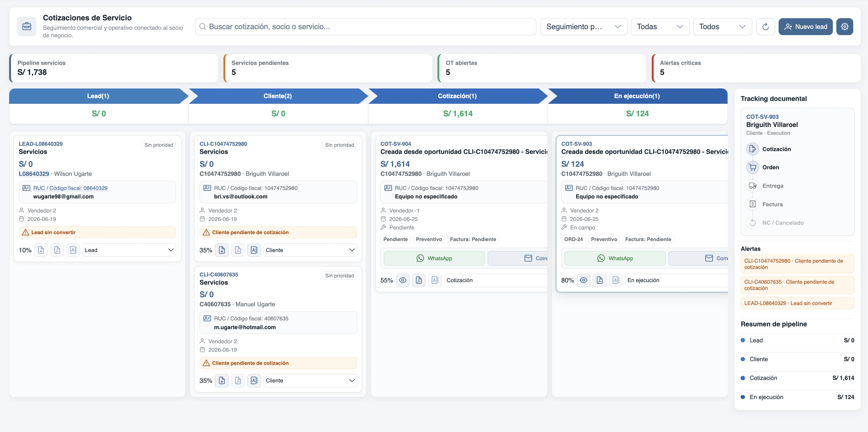The width and height of the screenshot is (868, 432).
Task: Send WhatsApp from COT-SV-904 card
Action: pyautogui.click(x=434, y=258)
